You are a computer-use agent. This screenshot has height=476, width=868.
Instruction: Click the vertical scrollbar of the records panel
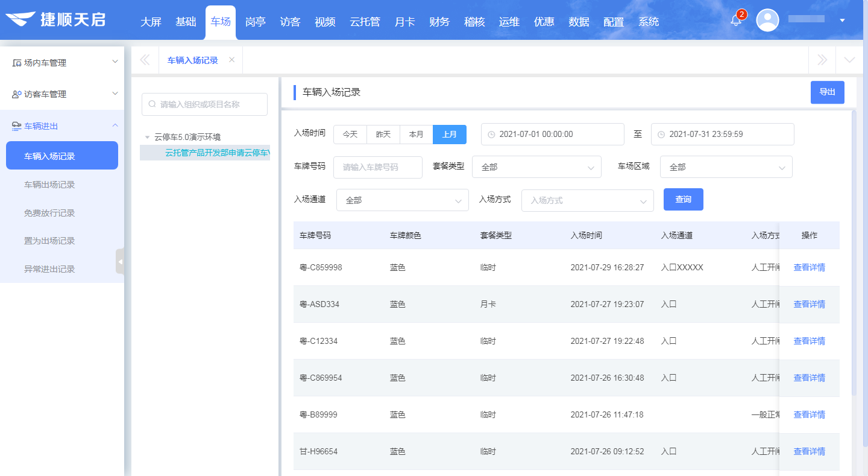(854, 253)
